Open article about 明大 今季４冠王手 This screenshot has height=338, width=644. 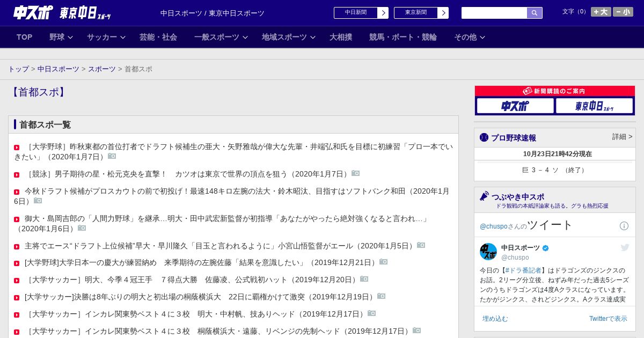(x=192, y=280)
